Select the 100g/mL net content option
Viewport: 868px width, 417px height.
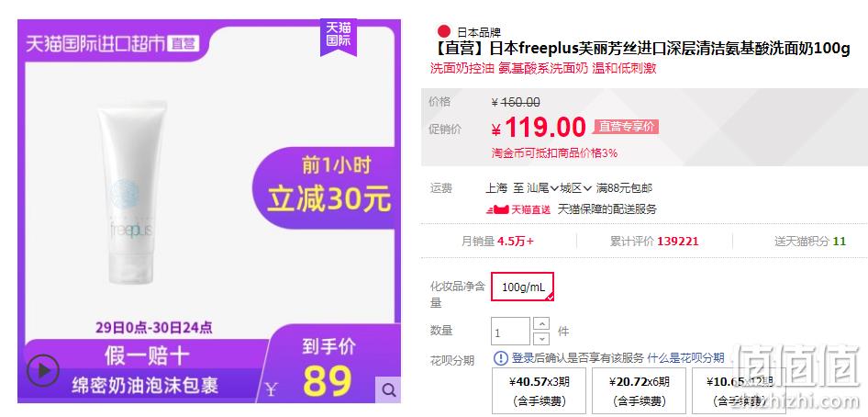(x=523, y=287)
